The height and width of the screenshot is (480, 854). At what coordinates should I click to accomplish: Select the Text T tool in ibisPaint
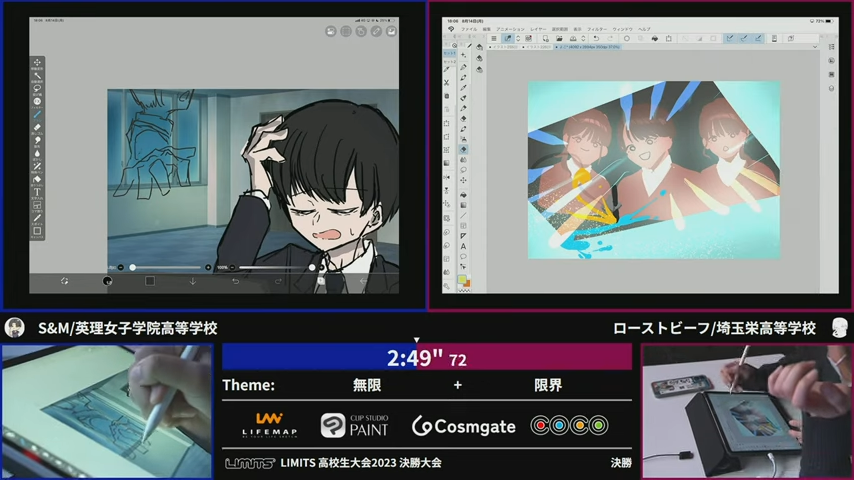(x=37, y=192)
